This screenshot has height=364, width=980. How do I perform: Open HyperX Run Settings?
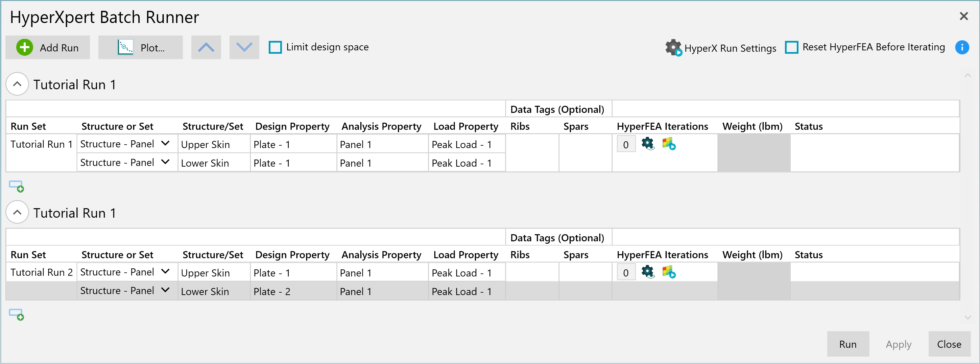pyautogui.click(x=720, y=48)
